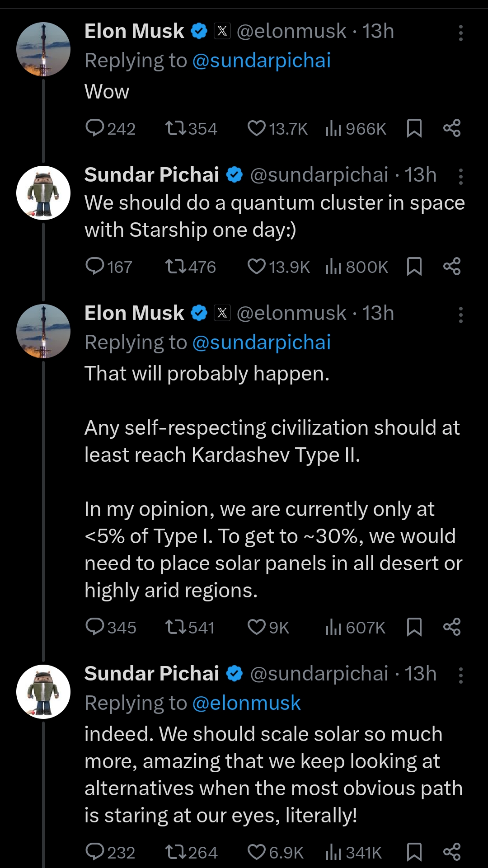The image size is (488, 868).
Task: Open the tweet "That will probably happen."
Action: coord(207,374)
